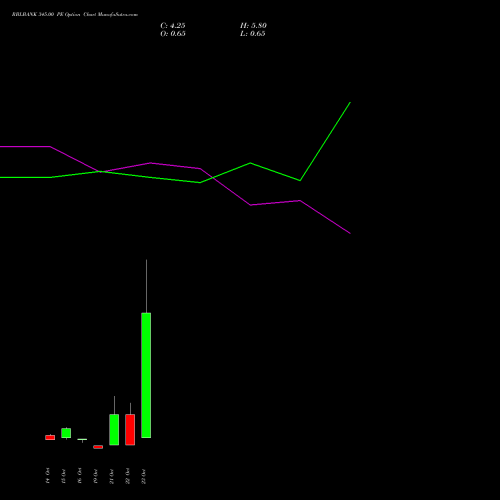Click the 14 Oct date label
The image size is (500, 500).
point(48,476)
